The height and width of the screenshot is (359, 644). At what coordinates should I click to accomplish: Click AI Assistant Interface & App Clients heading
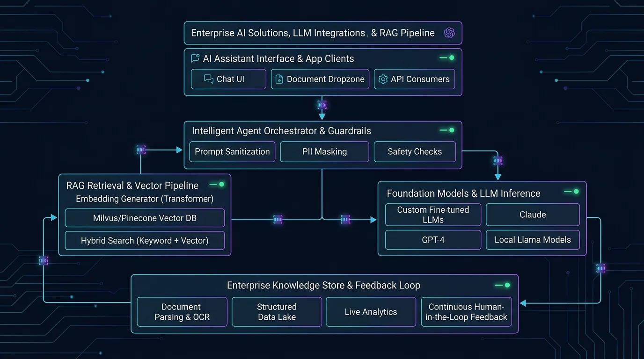pos(278,58)
